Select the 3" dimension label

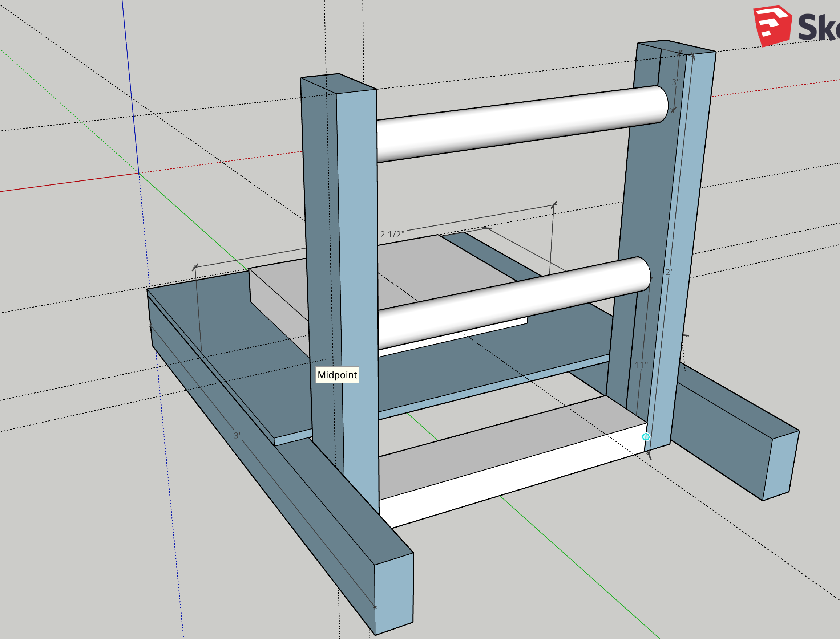pyautogui.click(x=675, y=82)
